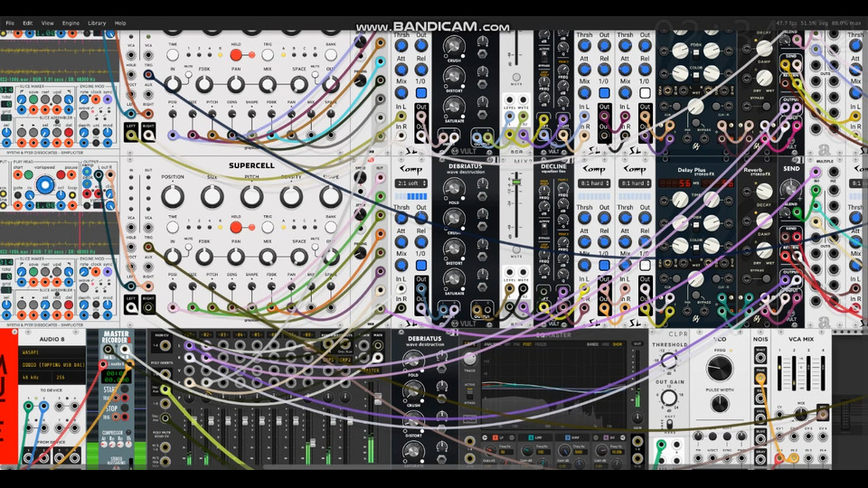Open the 48 kHz sample rate selector
The image size is (868, 488).
pyautogui.click(x=36, y=378)
